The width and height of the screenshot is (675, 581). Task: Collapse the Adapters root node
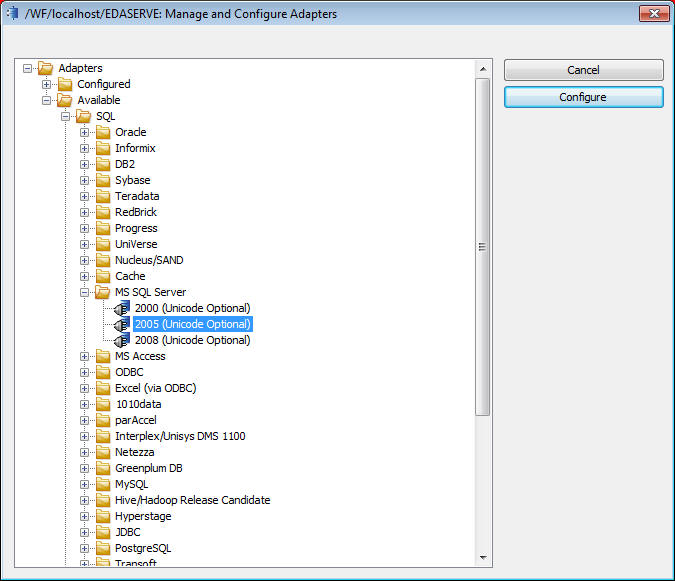(28, 68)
